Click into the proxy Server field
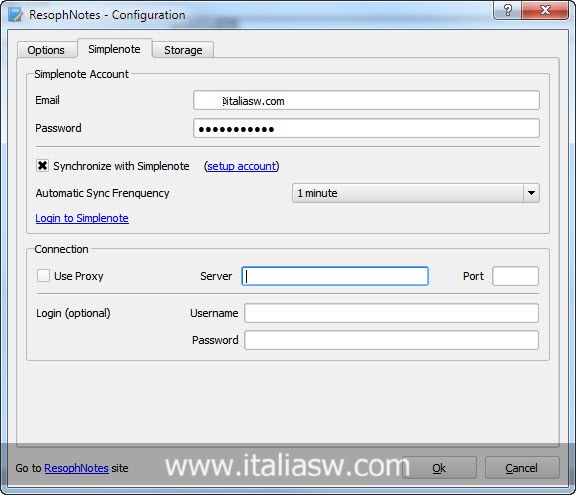The height and width of the screenshot is (495, 576). click(x=335, y=276)
